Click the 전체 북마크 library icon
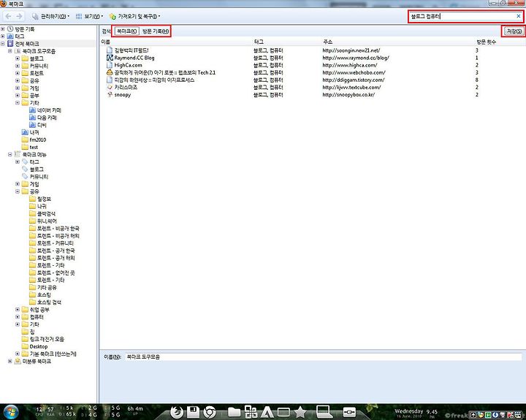Viewport: 526px width, 420px height. click(10, 44)
